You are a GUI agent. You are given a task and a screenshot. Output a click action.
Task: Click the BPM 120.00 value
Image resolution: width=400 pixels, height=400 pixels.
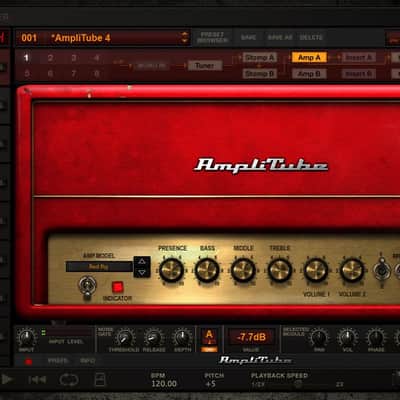pyautogui.click(x=164, y=384)
